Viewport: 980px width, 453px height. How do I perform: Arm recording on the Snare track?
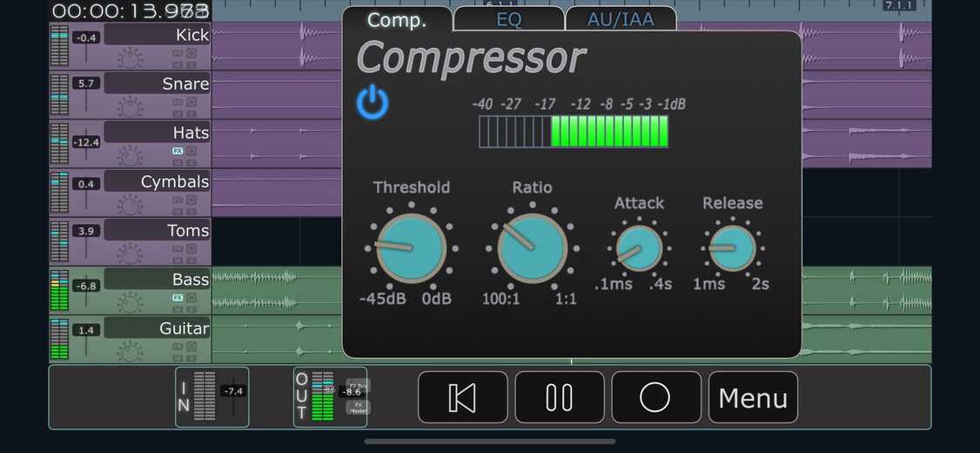click(x=191, y=102)
